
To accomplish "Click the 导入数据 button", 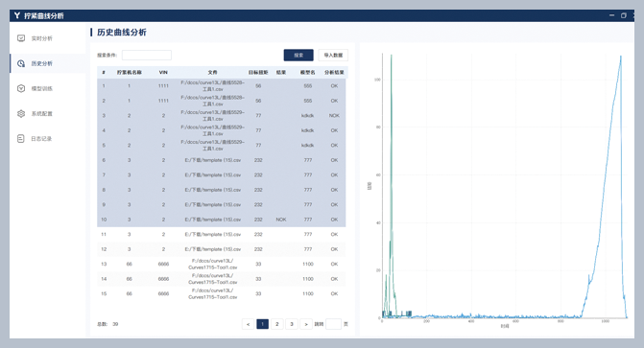I will coord(333,55).
